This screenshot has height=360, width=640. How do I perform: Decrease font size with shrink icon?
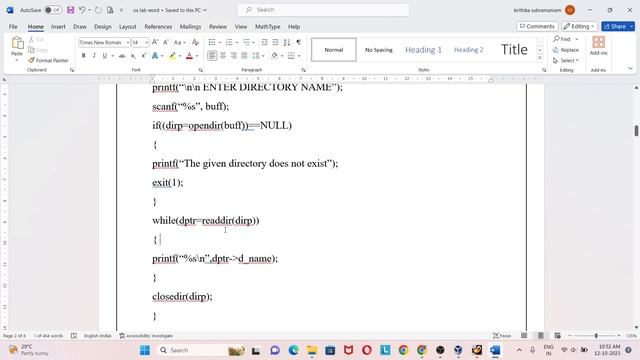coord(166,42)
